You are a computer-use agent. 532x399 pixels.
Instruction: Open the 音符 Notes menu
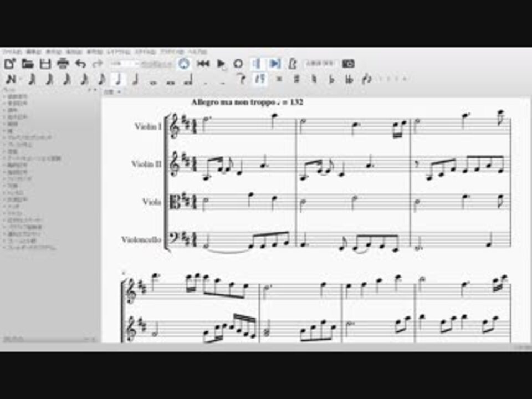pos(95,52)
